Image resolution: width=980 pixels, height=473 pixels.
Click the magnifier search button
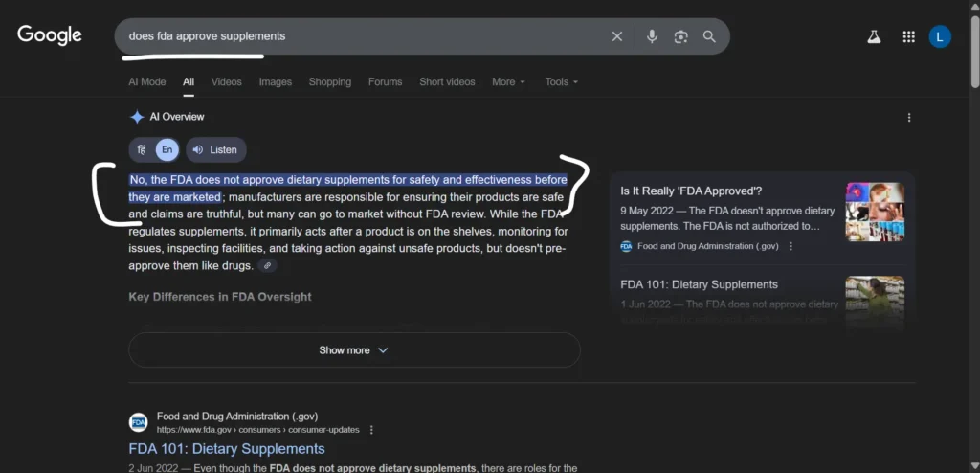tap(709, 36)
